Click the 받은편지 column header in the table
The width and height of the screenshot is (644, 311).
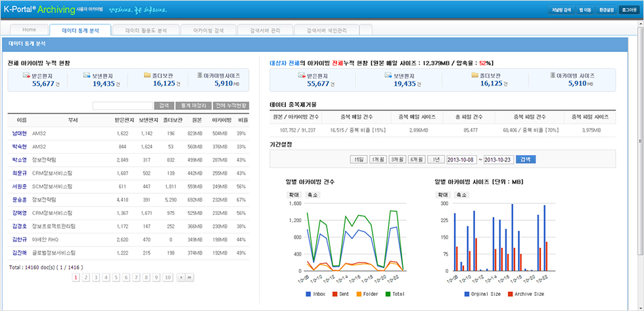[x=124, y=120]
